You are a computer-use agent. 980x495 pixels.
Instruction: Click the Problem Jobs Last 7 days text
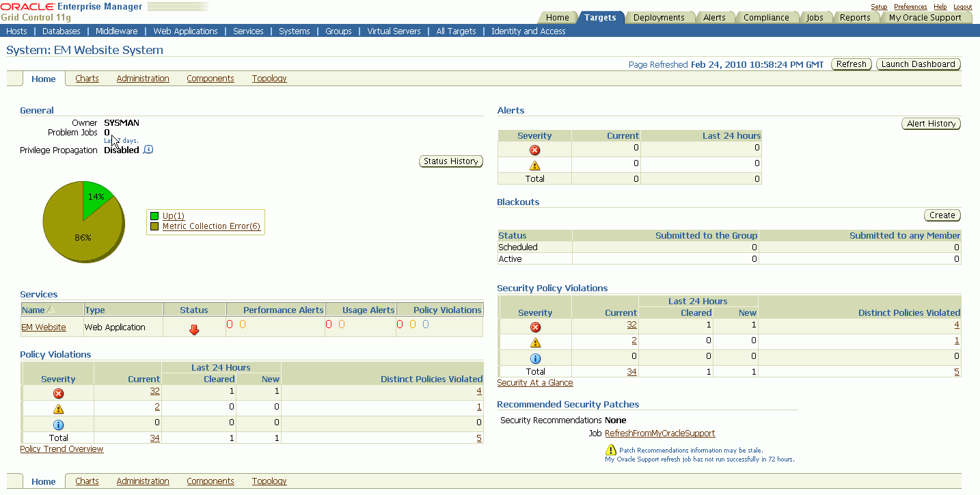121,141
